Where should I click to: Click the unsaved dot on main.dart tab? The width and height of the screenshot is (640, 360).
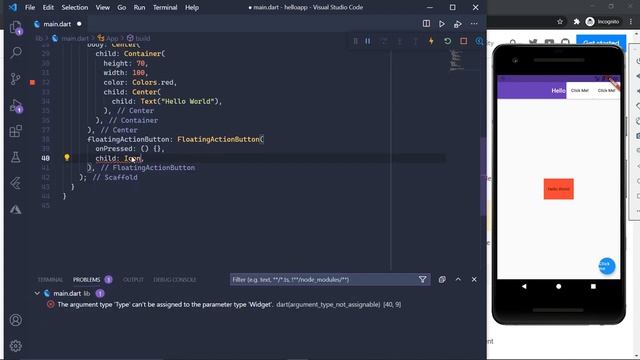tap(79, 24)
